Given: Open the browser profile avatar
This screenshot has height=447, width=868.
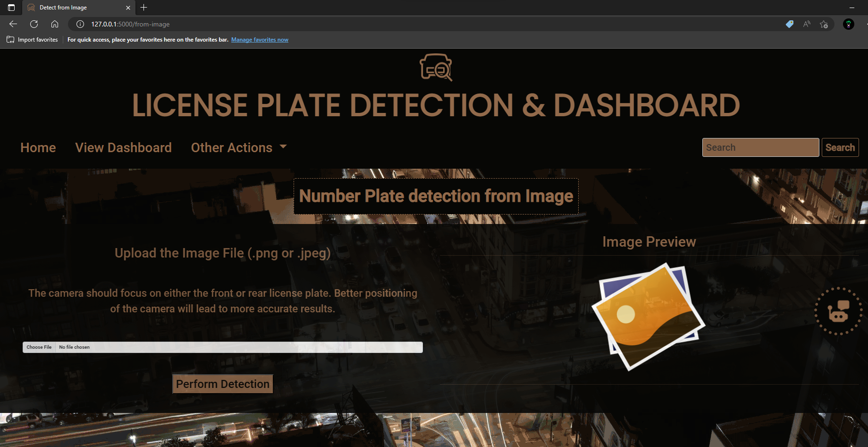Looking at the screenshot, I should point(848,24).
